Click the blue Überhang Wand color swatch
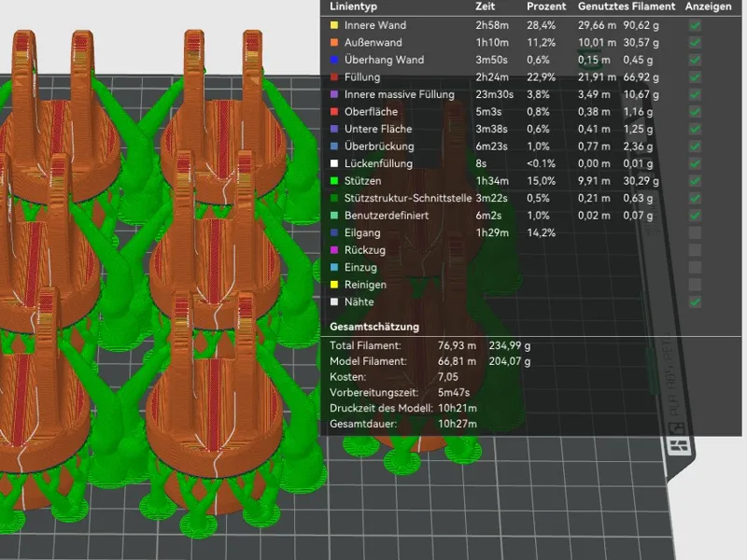Image resolution: width=747 pixels, height=560 pixels. click(334, 60)
